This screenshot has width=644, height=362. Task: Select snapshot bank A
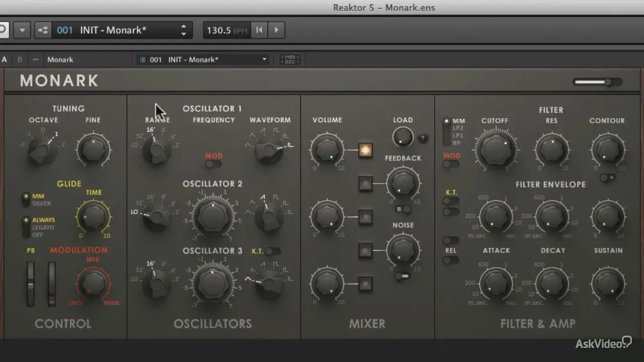point(5,59)
